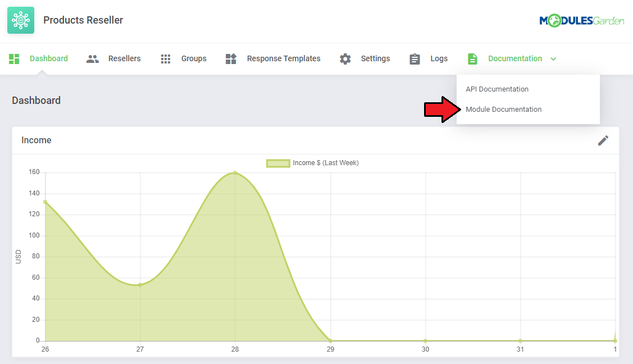Click the Settings gear icon

pyautogui.click(x=345, y=59)
